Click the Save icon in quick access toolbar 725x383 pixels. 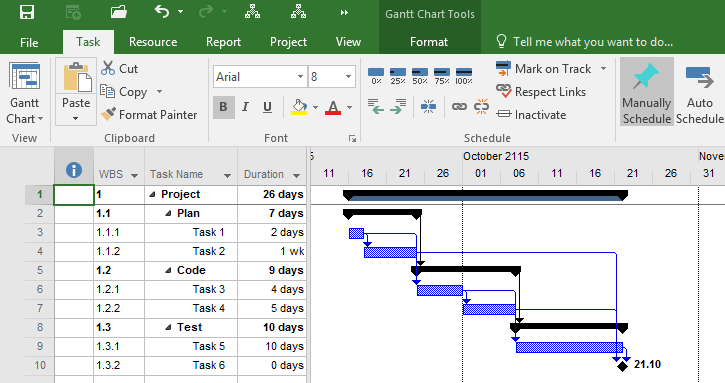(27, 12)
